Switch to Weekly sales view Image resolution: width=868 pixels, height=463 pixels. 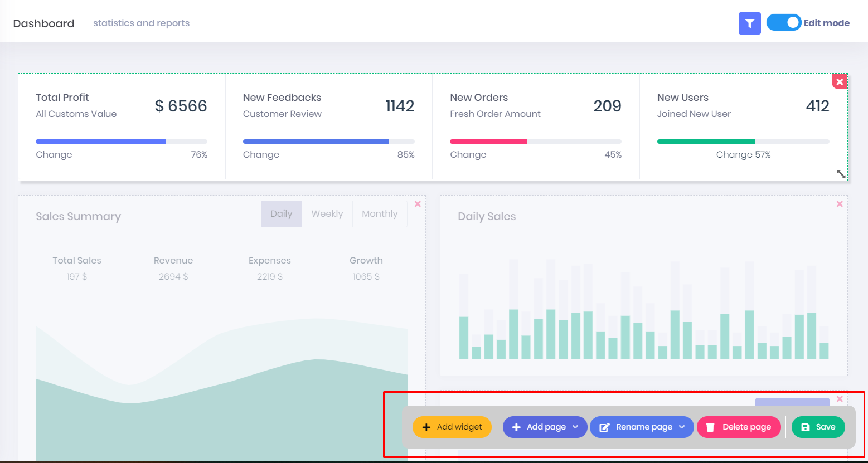(x=327, y=214)
